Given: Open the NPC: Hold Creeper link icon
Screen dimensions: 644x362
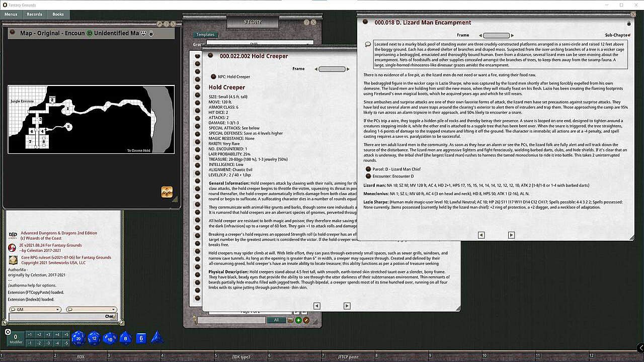Looking at the screenshot, I should point(213,77).
